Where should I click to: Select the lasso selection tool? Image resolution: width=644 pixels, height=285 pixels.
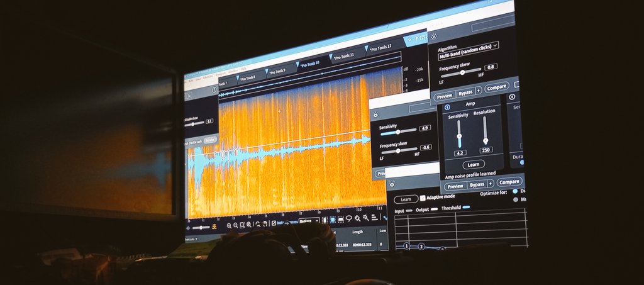click(x=348, y=218)
